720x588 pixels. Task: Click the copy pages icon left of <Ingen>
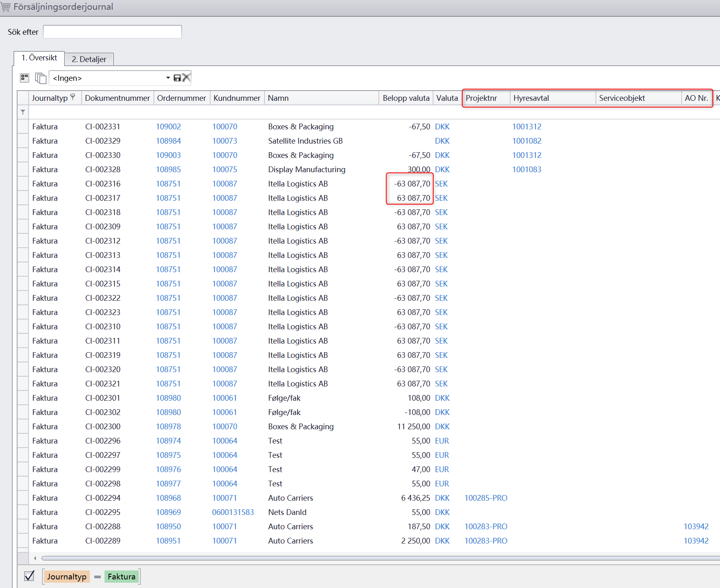click(x=40, y=78)
